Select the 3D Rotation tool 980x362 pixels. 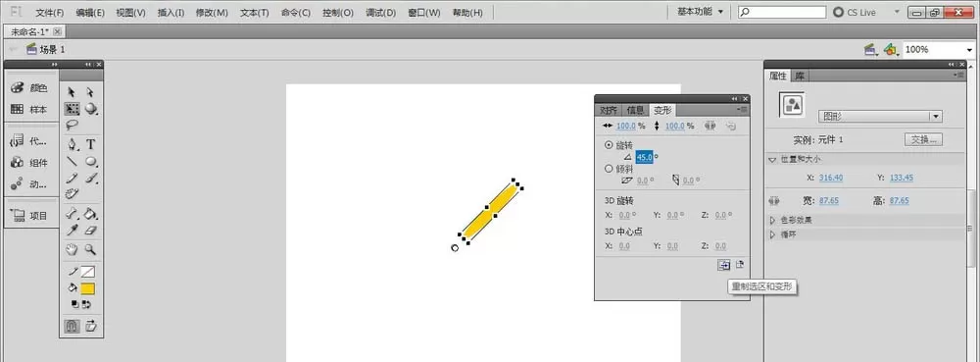click(x=91, y=109)
